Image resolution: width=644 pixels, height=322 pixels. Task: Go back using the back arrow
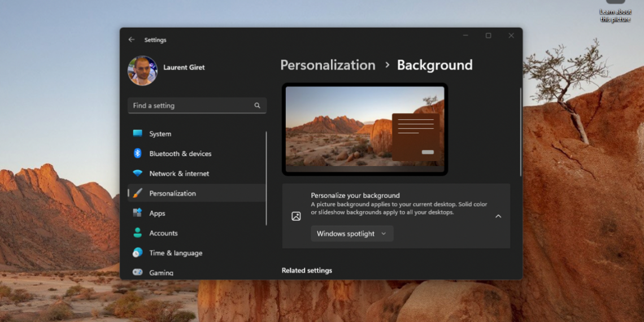[131, 40]
